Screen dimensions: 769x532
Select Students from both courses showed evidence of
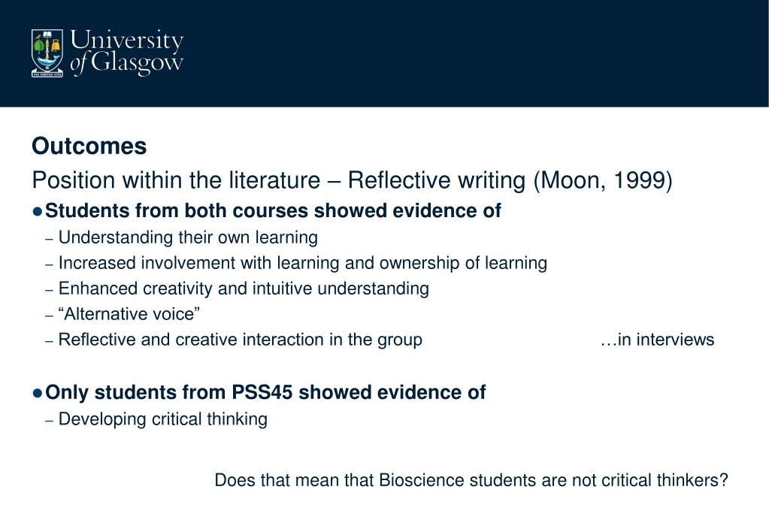(x=273, y=211)
